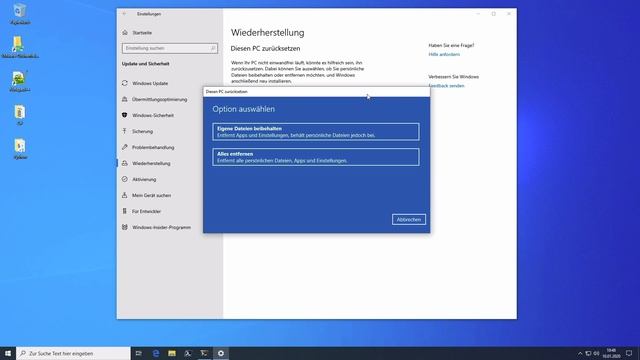Open network status in system tray
Viewport: 640px width, 360px height.
point(588,353)
